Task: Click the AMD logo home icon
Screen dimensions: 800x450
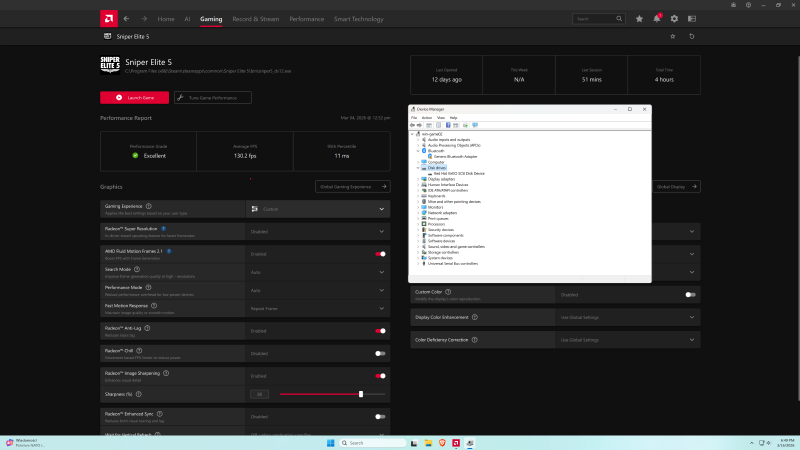Action: click(x=109, y=19)
